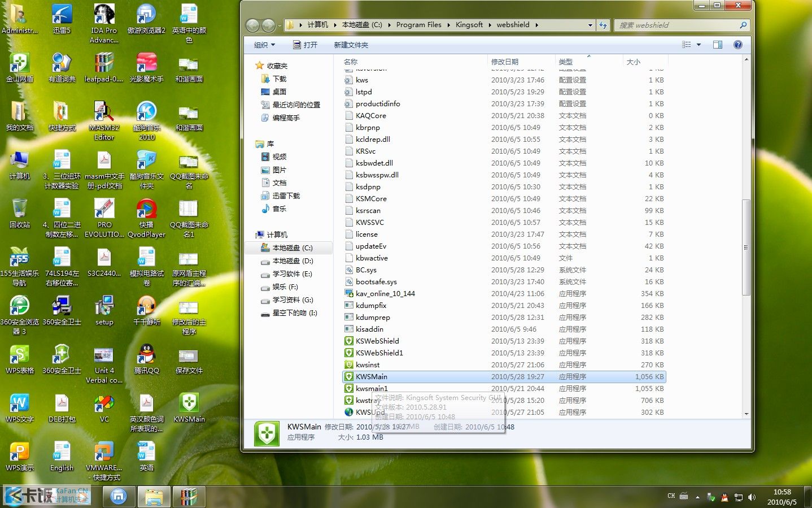This screenshot has width=812, height=508.
Task: Select 本地磁盘 (D:) in sidebar
Action: (287, 261)
